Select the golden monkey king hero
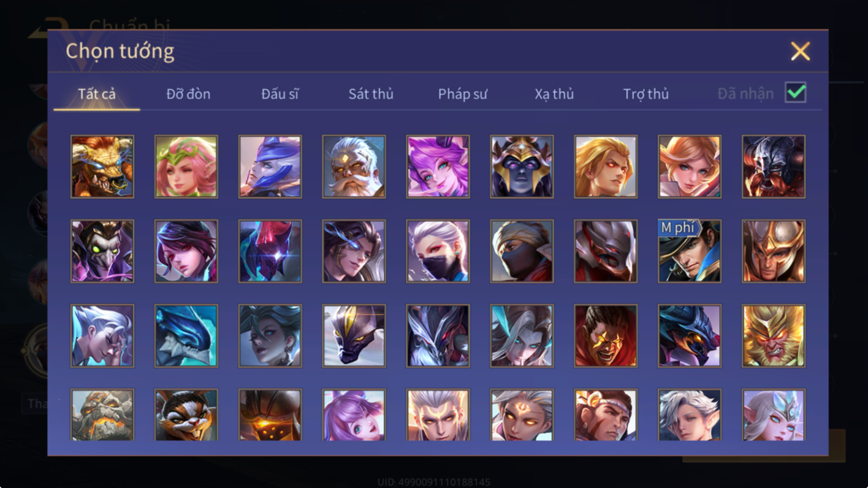This screenshot has width=868, height=488. 773,336
